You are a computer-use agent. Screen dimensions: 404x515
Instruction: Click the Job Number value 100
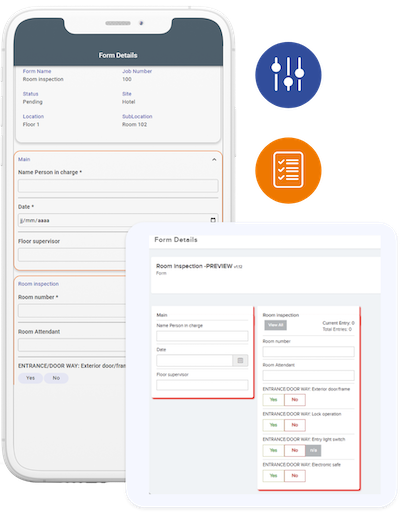pyautogui.click(x=127, y=79)
